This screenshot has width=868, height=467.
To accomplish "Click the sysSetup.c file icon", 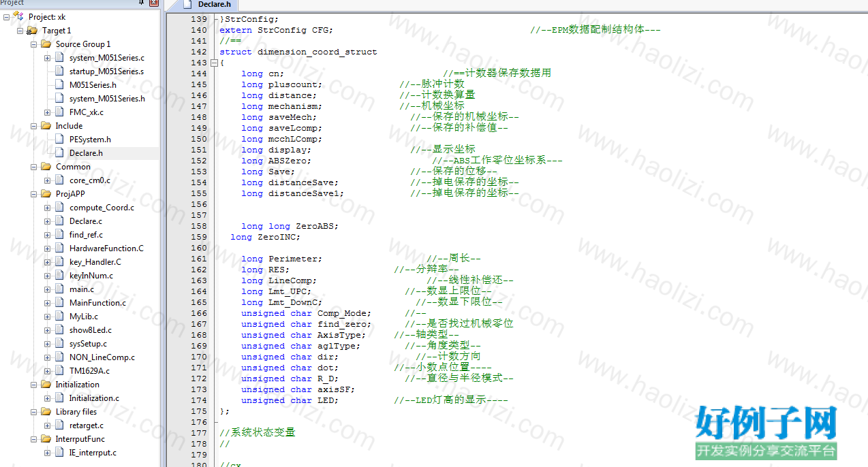I will (x=60, y=344).
